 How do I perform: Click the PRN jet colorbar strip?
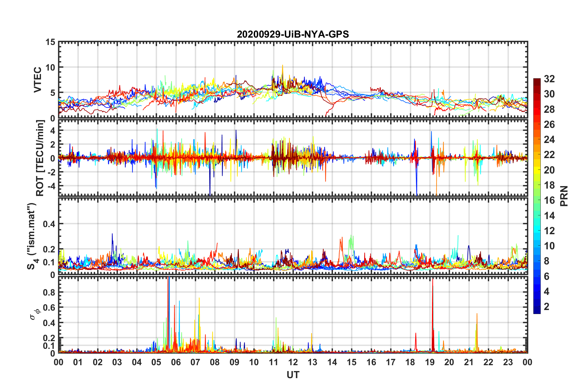pyautogui.click(x=537, y=196)
